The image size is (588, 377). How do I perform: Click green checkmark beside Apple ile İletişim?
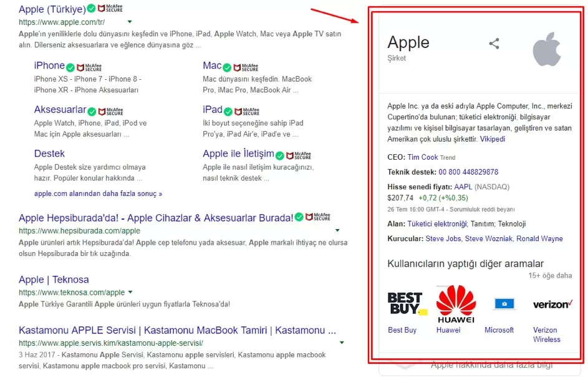(x=280, y=155)
